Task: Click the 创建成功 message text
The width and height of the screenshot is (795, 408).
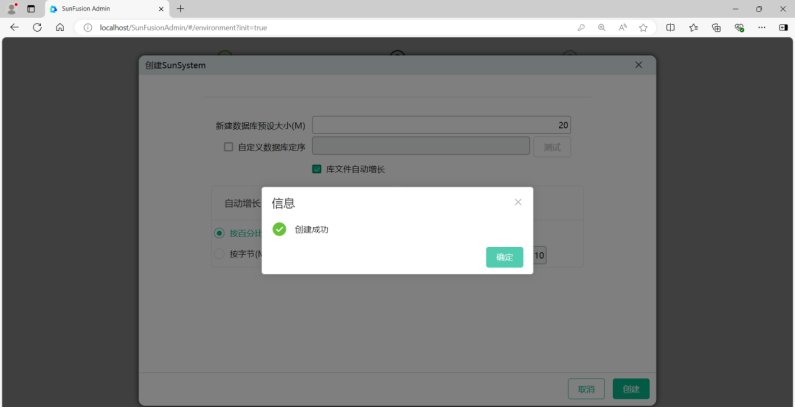Action: click(x=311, y=230)
